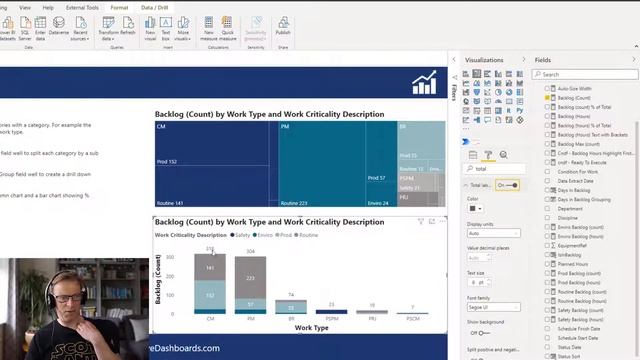Open Power BI datasets source
The width and height of the screenshot is (640, 360).
[7, 29]
